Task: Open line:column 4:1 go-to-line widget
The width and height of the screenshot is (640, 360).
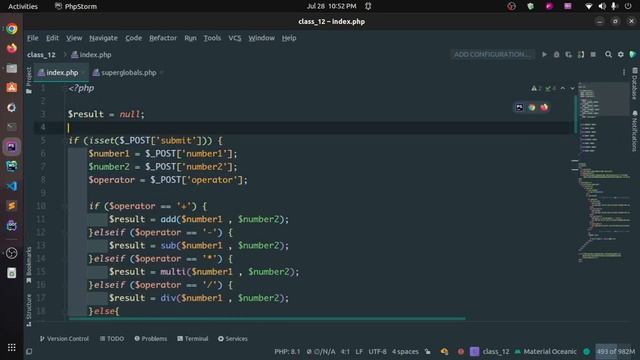Action: tap(345, 351)
